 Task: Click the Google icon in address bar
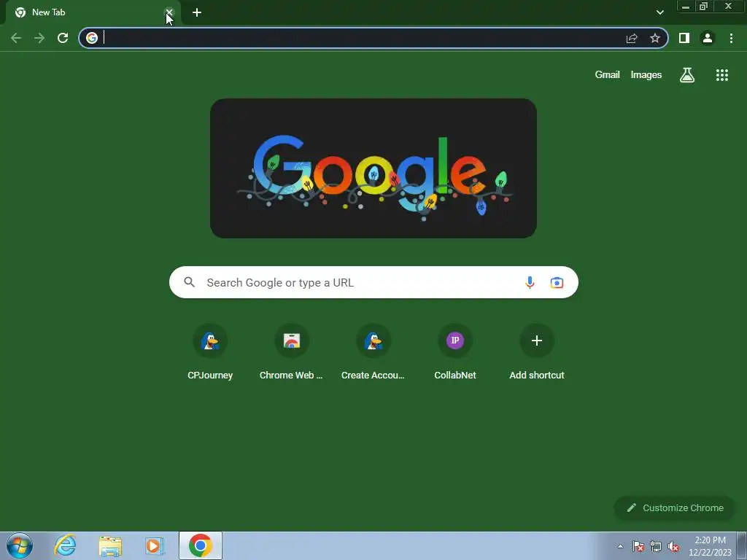coord(92,38)
